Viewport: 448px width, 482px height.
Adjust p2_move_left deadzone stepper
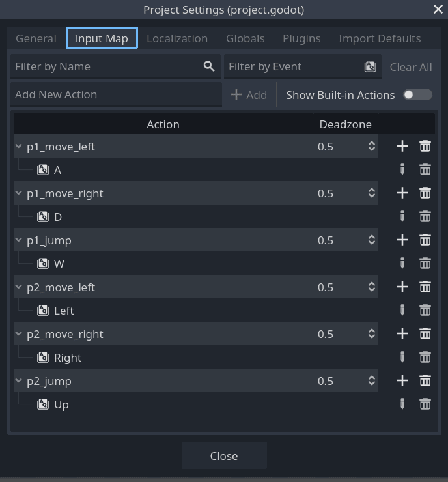pos(372,287)
